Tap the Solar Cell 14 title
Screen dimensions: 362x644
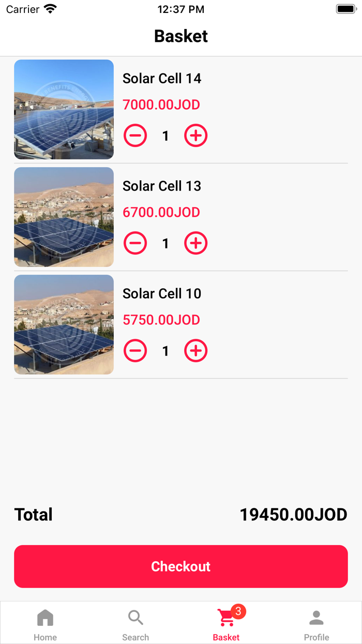[x=162, y=79]
